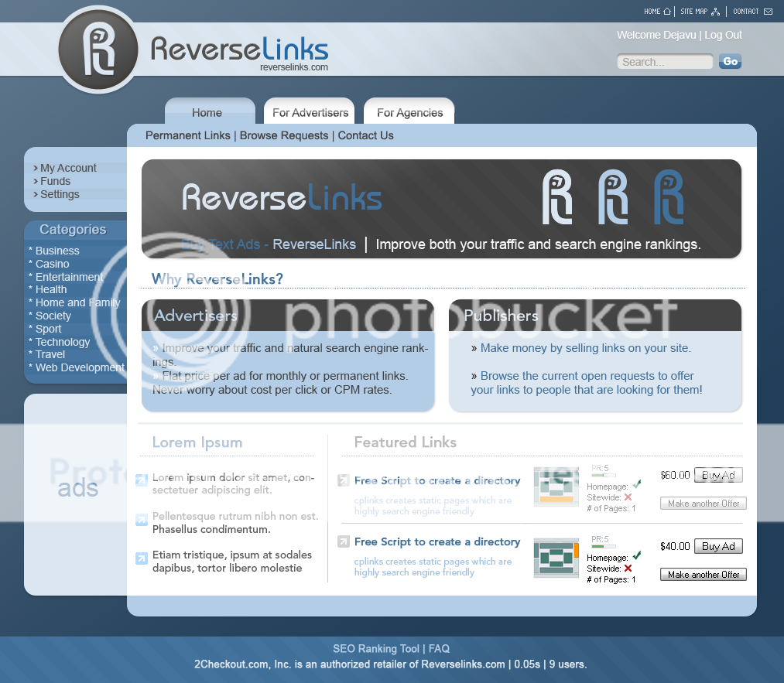Image resolution: width=784 pixels, height=683 pixels.
Task: Click Buy Ad for the $60.00 listing
Action: click(x=718, y=475)
